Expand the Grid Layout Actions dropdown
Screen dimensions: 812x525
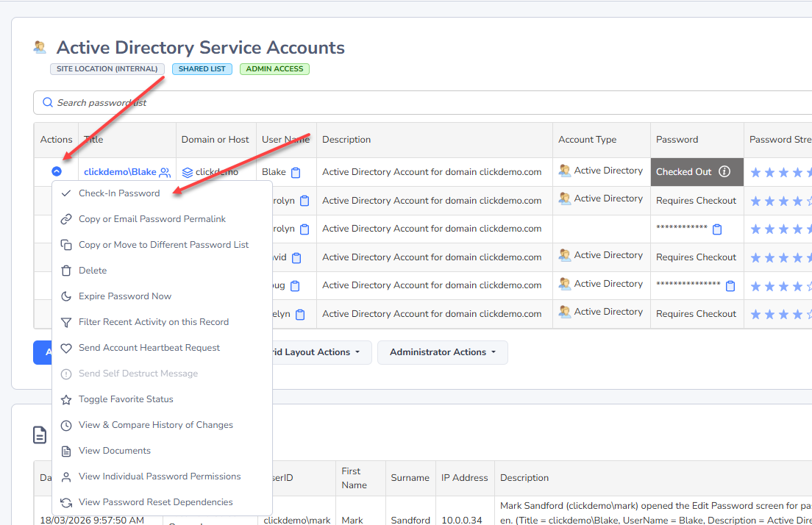click(316, 352)
